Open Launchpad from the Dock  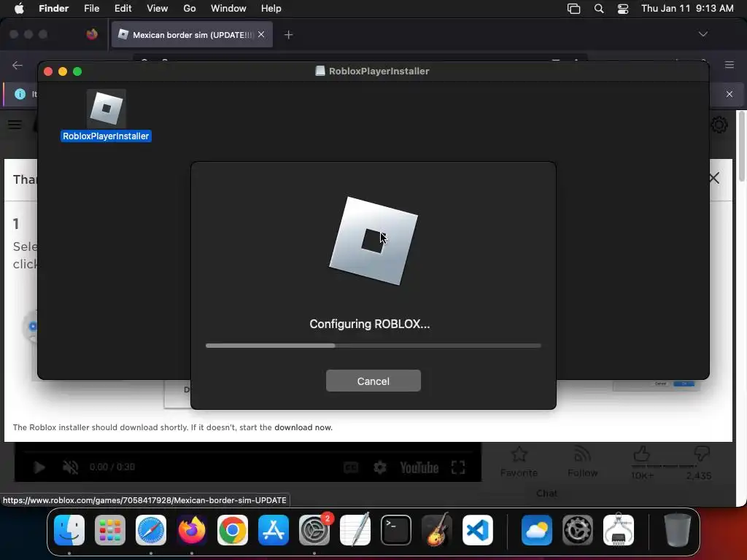pyautogui.click(x=110, y=530)
